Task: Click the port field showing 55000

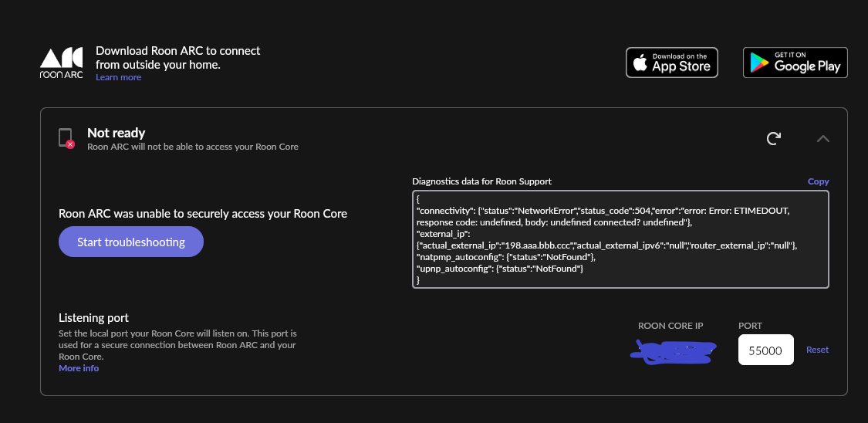Action: coord(765,350)
